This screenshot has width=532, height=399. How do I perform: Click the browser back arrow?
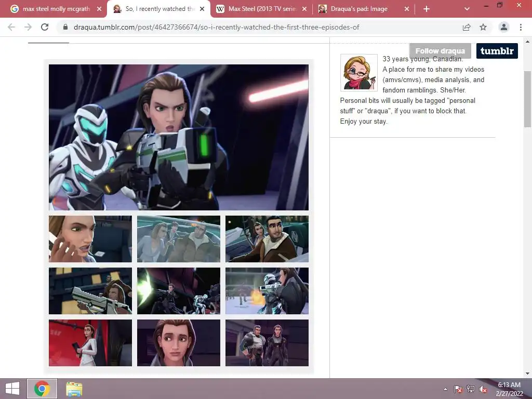tap(11, 27)
